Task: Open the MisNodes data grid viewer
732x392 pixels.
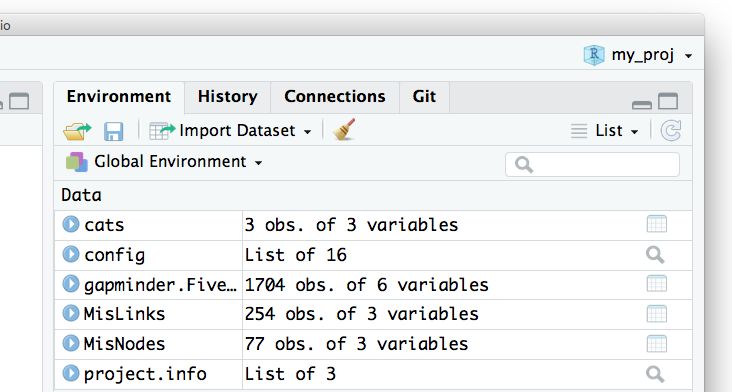Action: click(x=656, y=344)
